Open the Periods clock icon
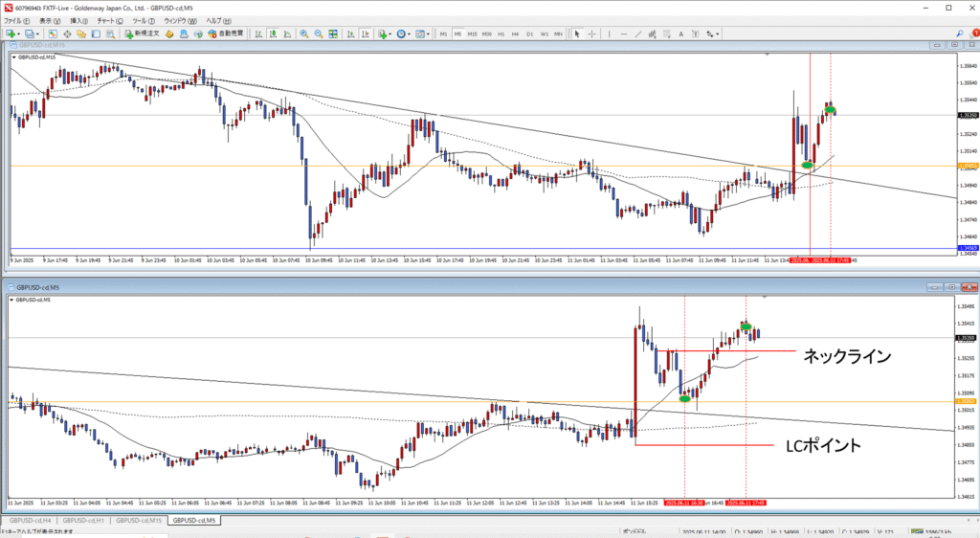 (401, 34)
